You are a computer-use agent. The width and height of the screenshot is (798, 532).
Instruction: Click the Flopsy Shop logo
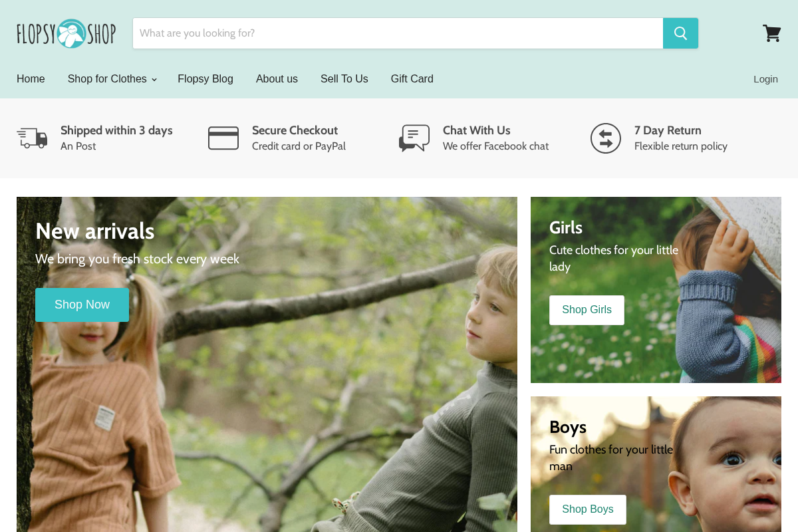click(66, 33)
